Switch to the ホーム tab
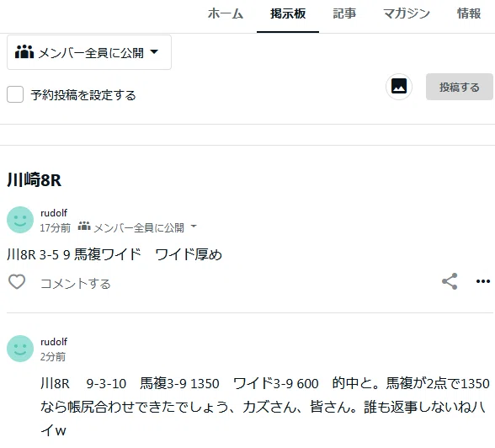This screenshot has height=448, width=495. (226, 13)
